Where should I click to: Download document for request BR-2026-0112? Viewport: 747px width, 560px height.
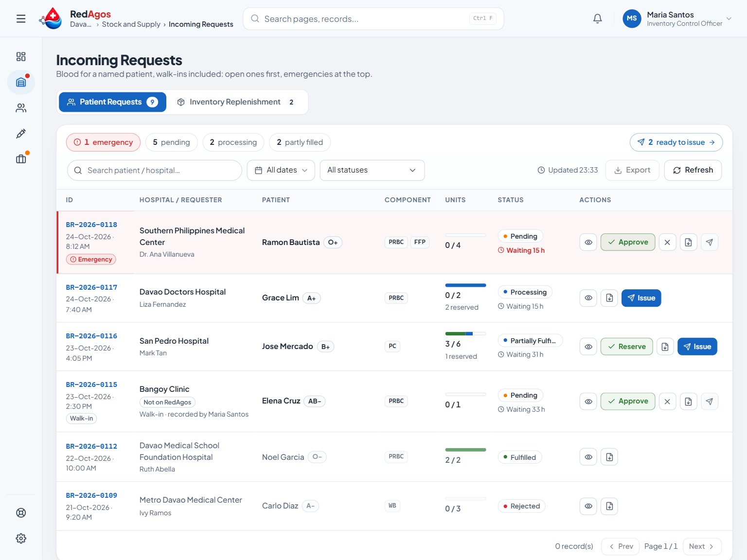tap(609, 457)
